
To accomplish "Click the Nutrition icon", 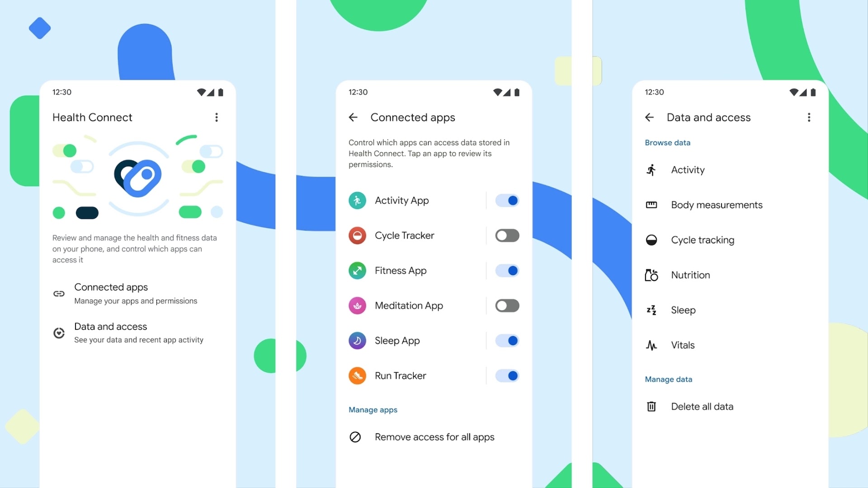I will pos(651,275).
